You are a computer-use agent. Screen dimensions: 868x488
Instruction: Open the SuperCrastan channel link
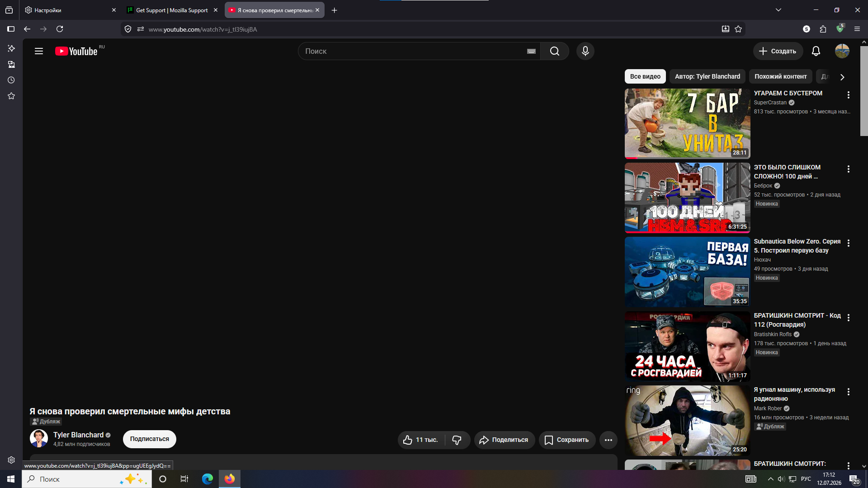point(770,103)
